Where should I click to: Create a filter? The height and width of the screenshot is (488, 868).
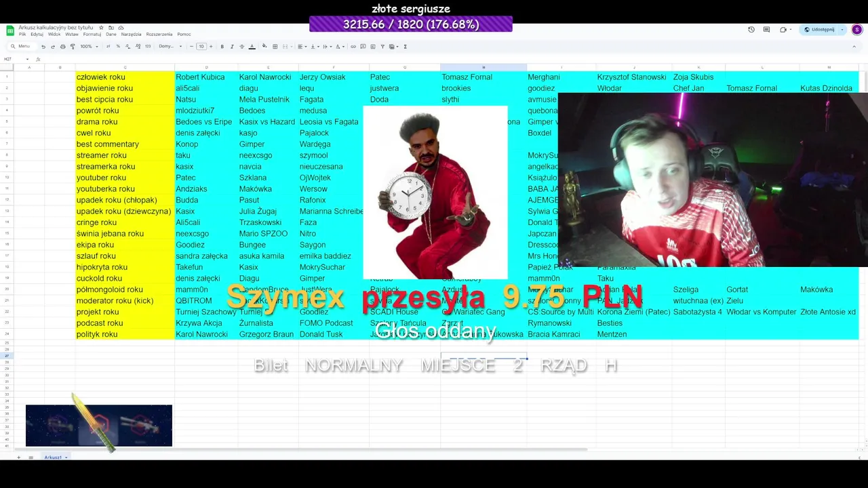(382, 47)
